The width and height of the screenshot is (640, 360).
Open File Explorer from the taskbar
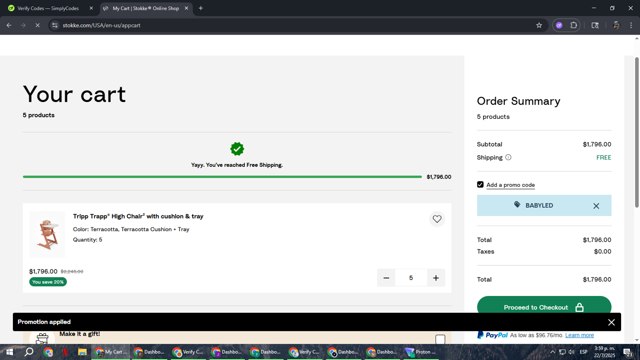82,352
